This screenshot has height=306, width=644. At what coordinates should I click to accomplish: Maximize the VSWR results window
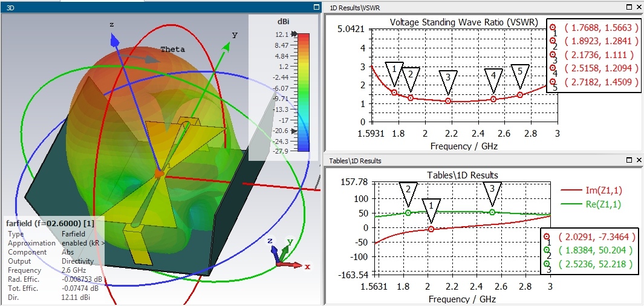click(629, 7)
